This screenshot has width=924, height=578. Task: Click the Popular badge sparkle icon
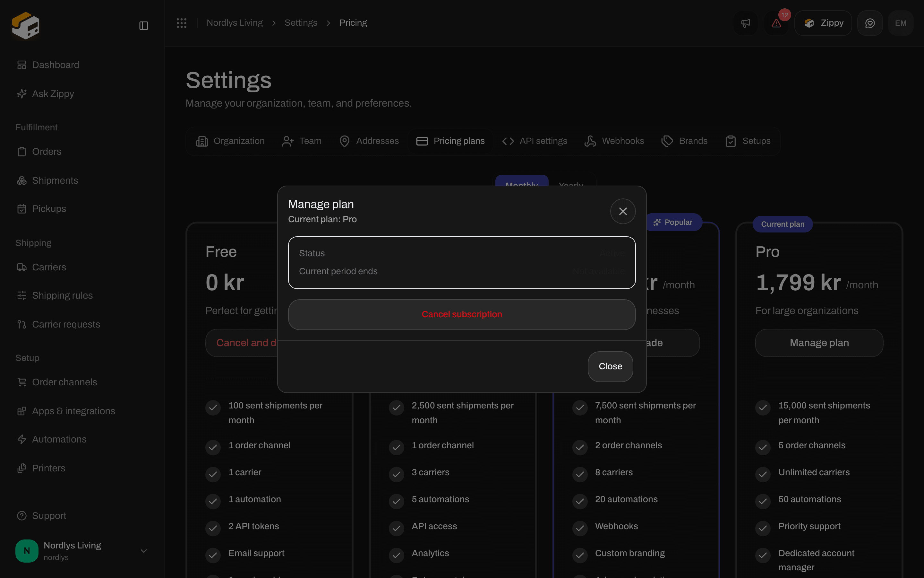click(657, 223)
